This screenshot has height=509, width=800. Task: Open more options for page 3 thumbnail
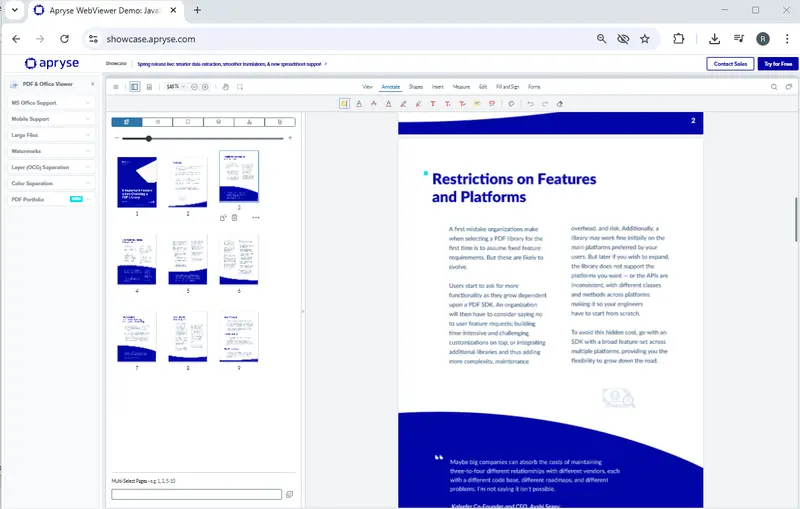tap(256, 218)
